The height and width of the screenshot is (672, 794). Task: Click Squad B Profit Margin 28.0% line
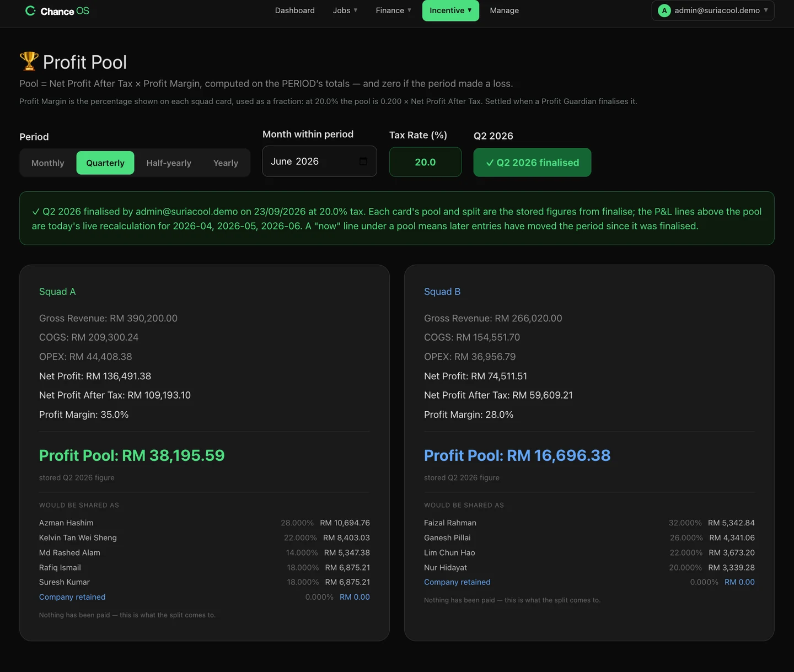click(469, 415)
